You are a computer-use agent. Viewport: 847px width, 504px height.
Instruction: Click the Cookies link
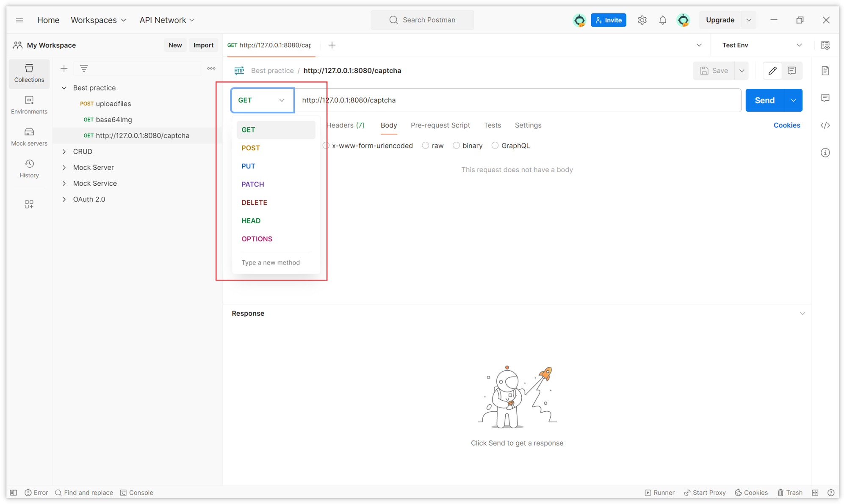point(786,125)
